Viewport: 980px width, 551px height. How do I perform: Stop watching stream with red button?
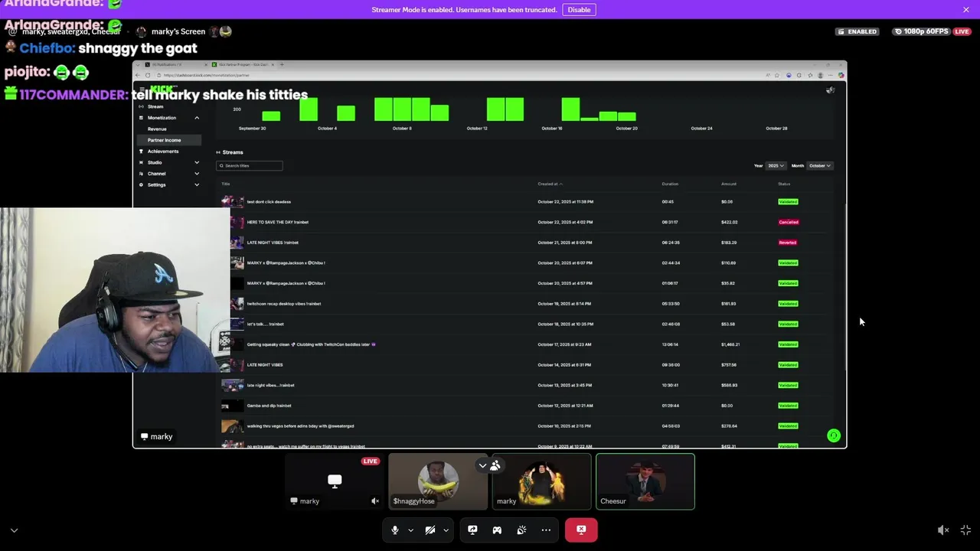click(581, 530)
